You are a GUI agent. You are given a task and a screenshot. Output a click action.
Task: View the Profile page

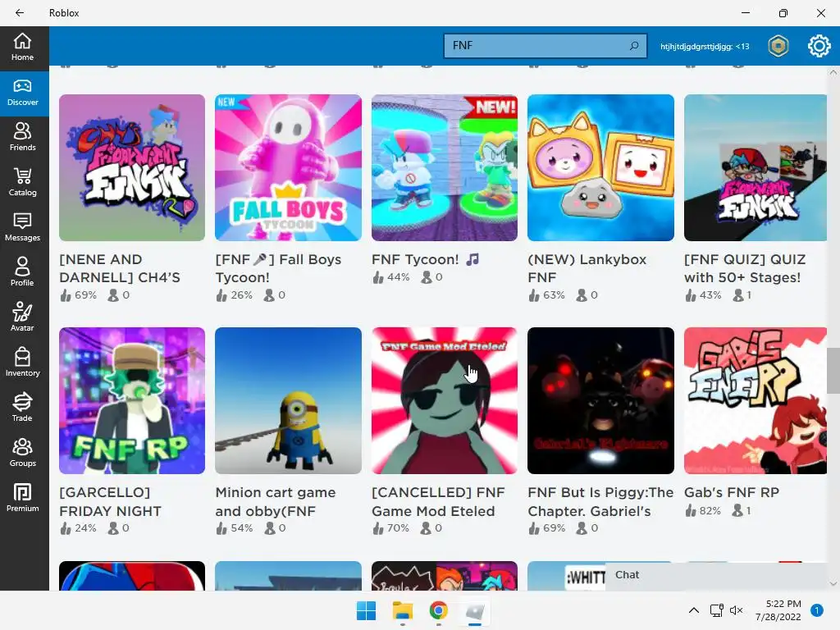22,272
